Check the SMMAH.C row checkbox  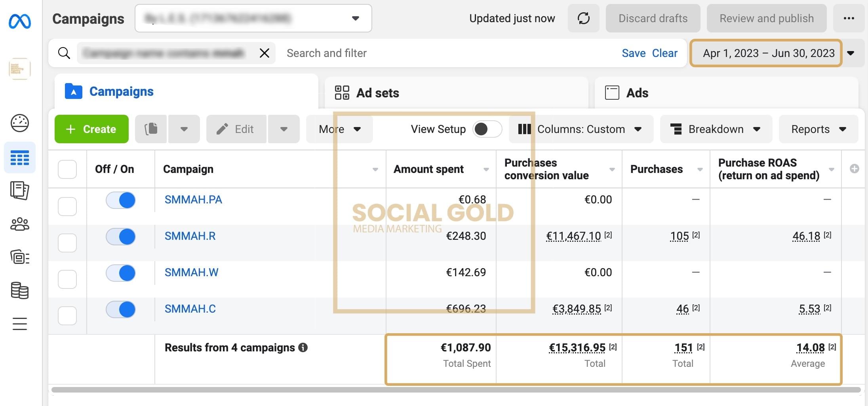point(67,316)
